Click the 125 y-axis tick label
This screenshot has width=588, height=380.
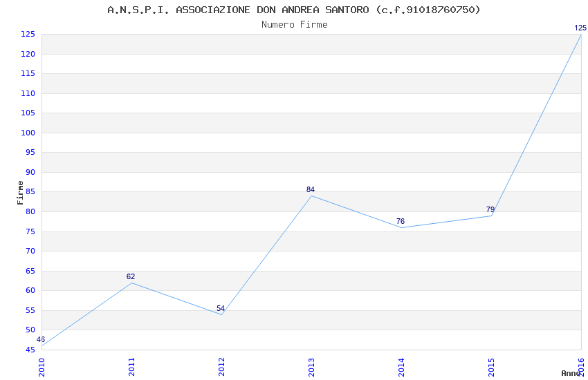click(x=28, y=34)
